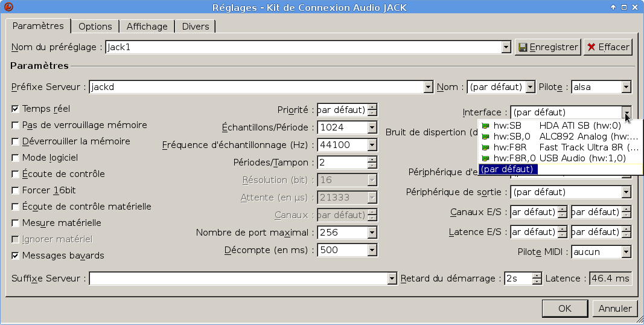Enable Écoute de contrôle matérielle
This screenshot has height=325, width=644.
coord(15,207)
